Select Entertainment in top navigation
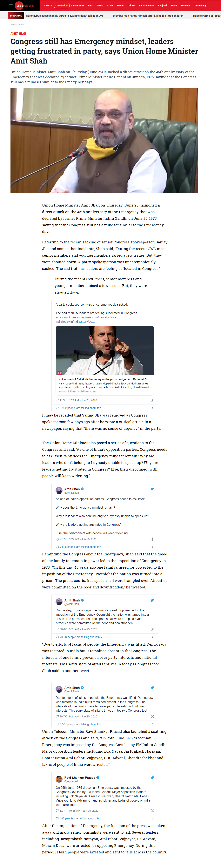This screenshot has width=221, height=868. (147, 6)
